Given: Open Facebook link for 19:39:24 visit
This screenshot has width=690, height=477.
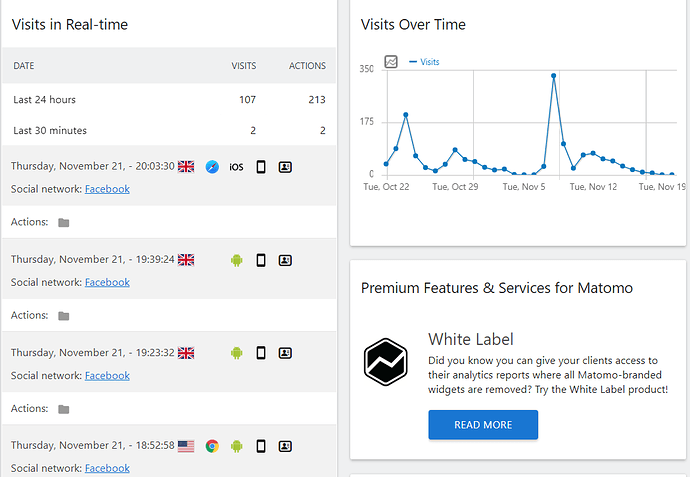Looking at the screenshot, I should pos(107,282).
